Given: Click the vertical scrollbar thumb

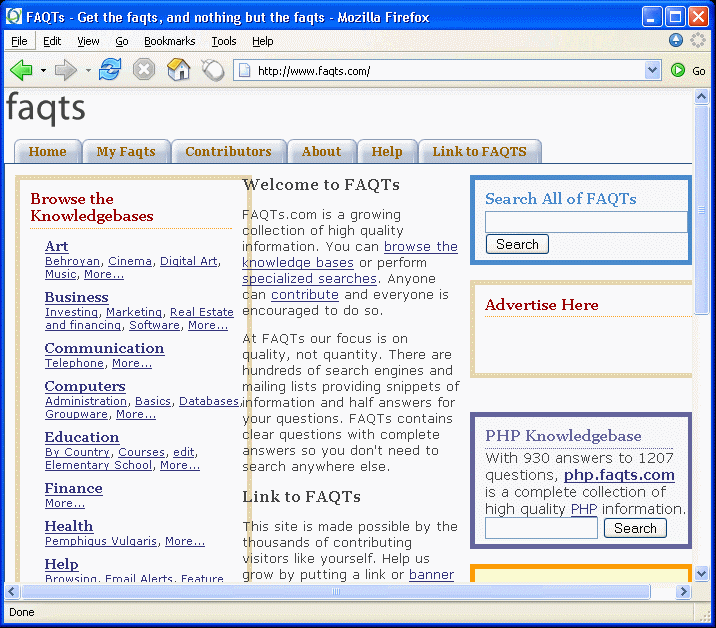Looking at the screenshot, I should coord(701,210).
